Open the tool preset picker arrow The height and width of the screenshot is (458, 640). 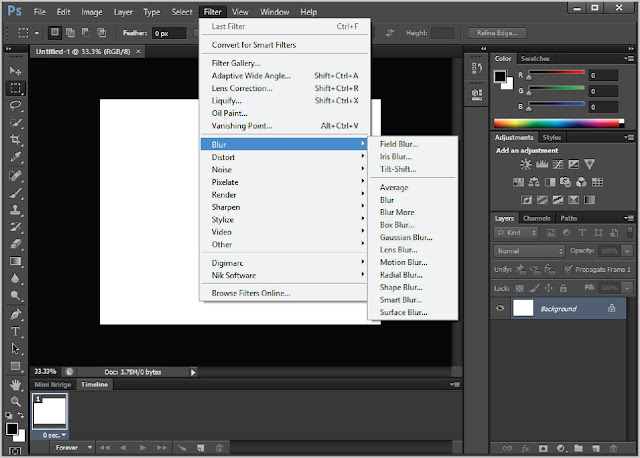[x=36, y=33]
